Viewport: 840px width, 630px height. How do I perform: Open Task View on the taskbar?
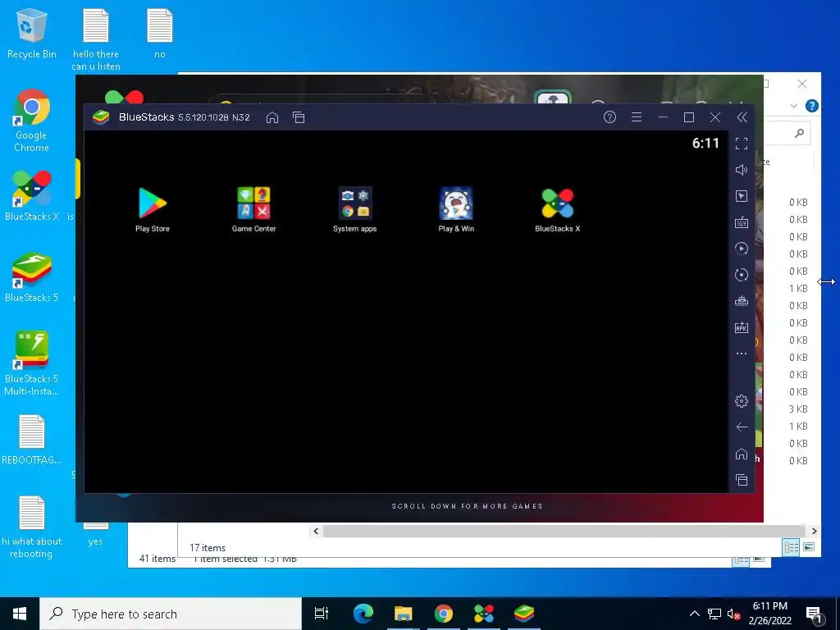(322, 614)
